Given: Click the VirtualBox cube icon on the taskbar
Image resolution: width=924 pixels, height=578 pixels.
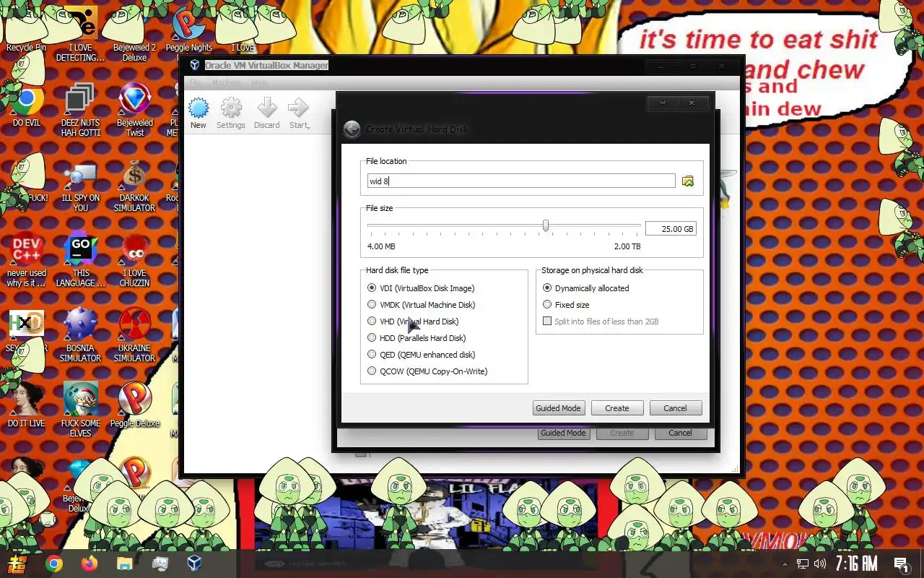Looking at the screenshot, I should (x=194, y=563).
